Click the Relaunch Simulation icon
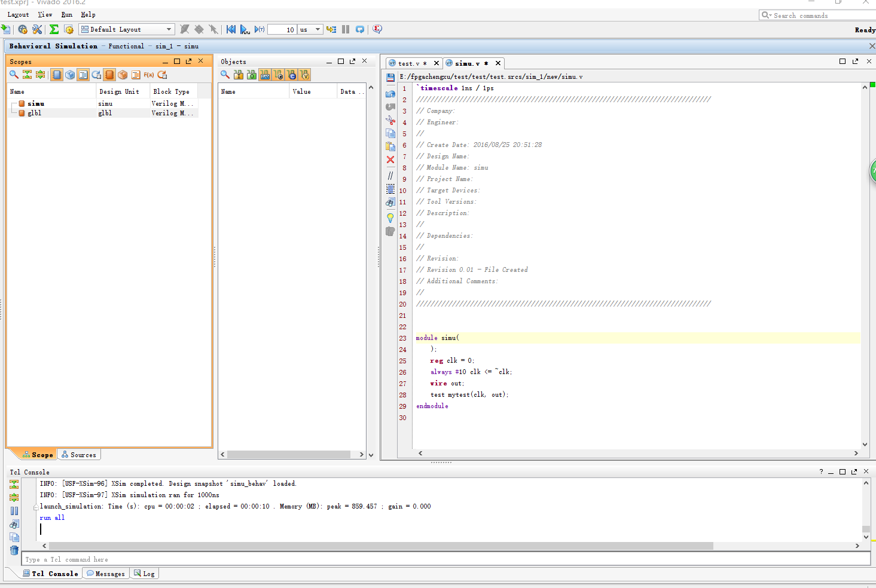 click(360, 29)
